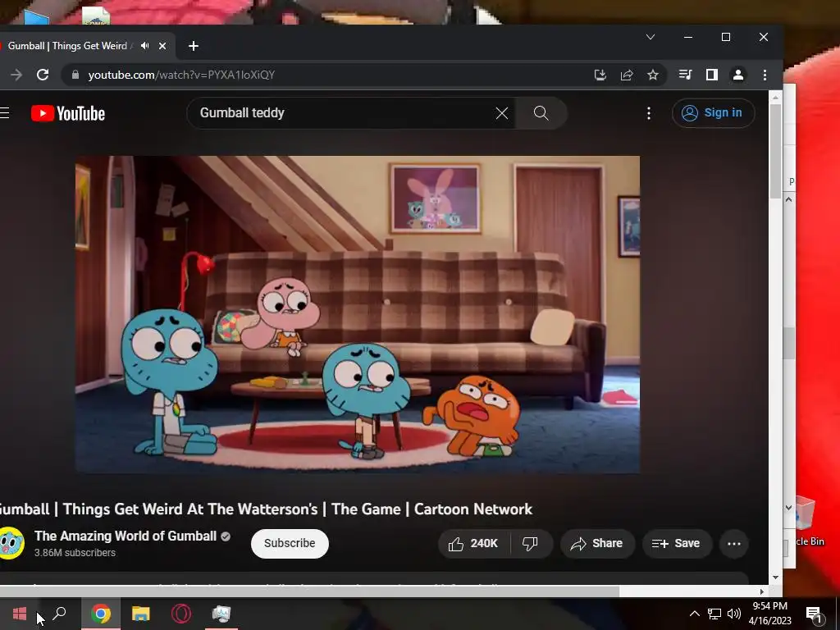Open network status tray icon
The width and height of the screenshot is (840, 630).
point(714,614)
